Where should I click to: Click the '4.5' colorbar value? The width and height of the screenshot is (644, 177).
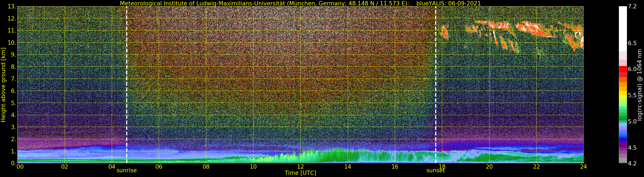click(x=632, y=148)
